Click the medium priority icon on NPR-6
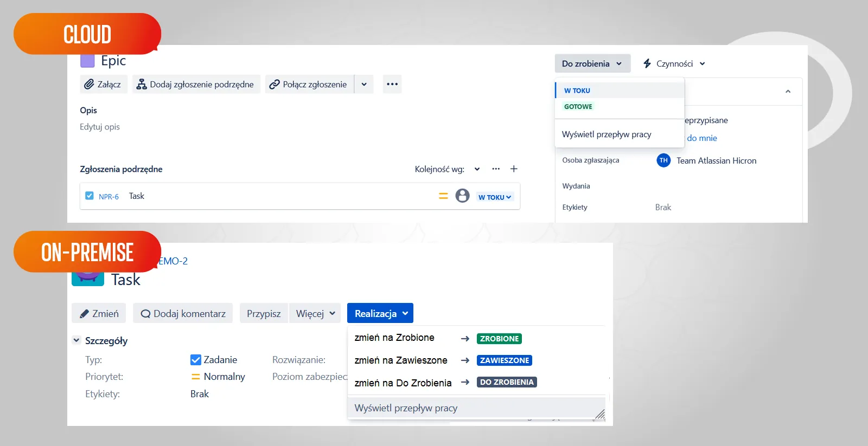The image size is (868, 446). click(443, 196)
